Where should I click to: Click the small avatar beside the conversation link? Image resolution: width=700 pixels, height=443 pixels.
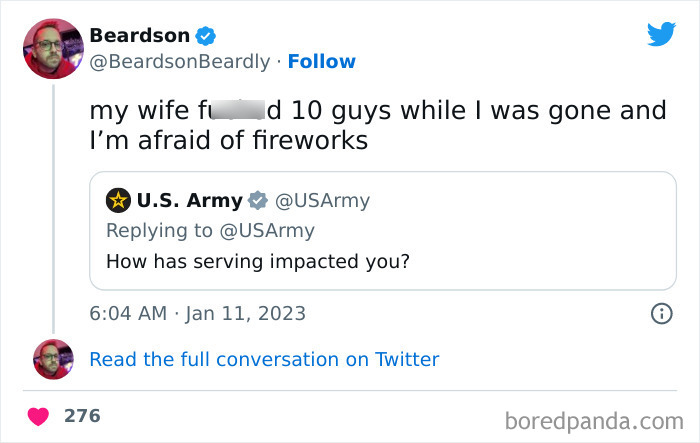[52, 359]
